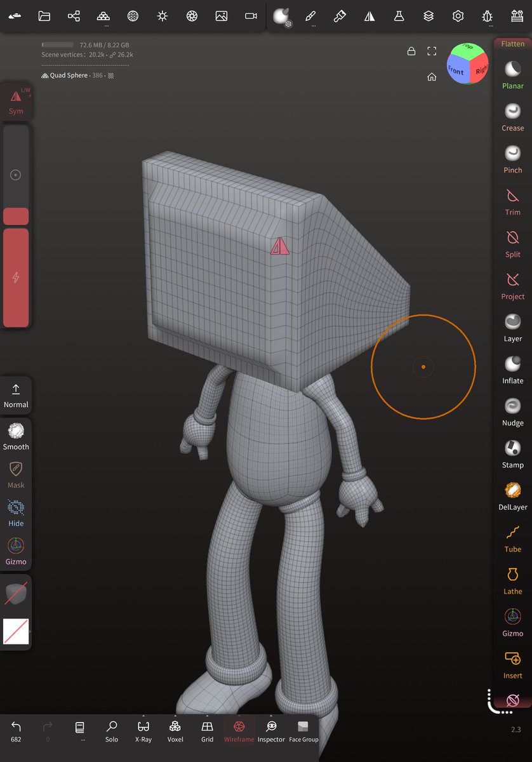Undo the last action (682)
Viewport: 532px width, 762px height.
pyautogui.click(x=16, y=731)
